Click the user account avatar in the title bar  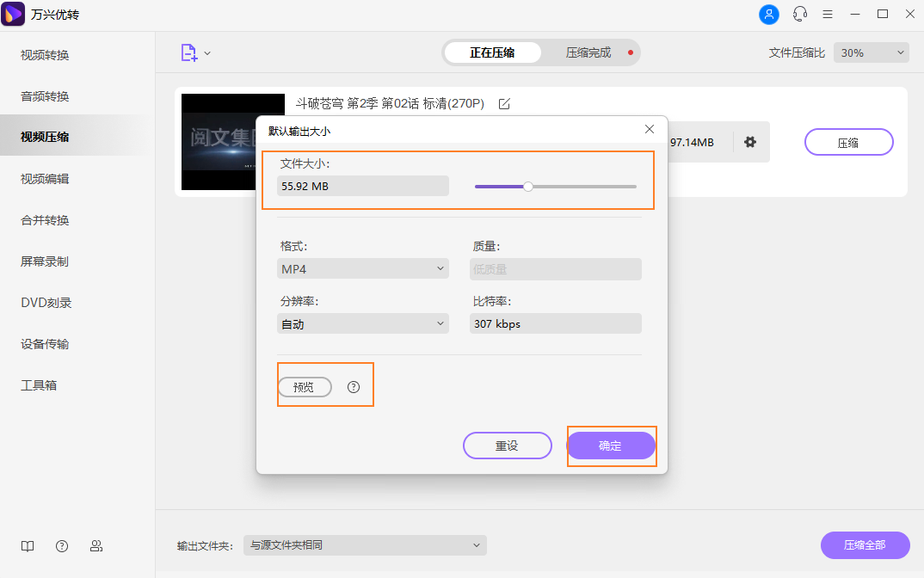click(x=768, y=14)
